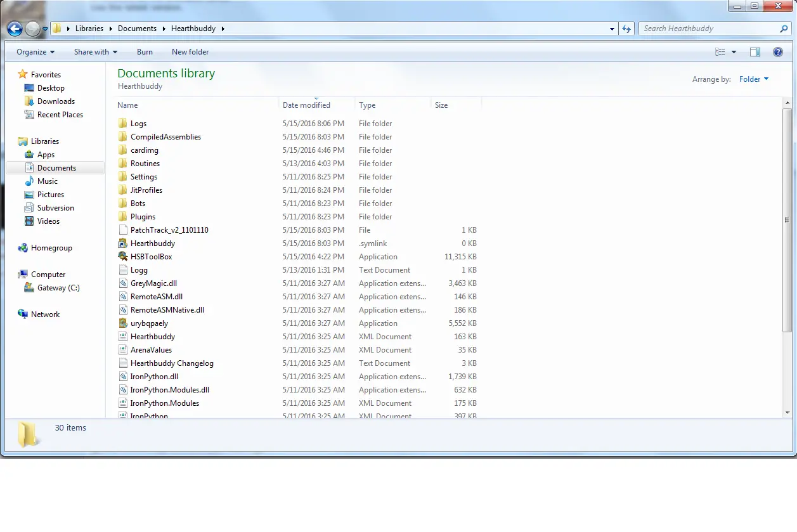Open Downloads in the navigation pane

(x=56, y=101)
